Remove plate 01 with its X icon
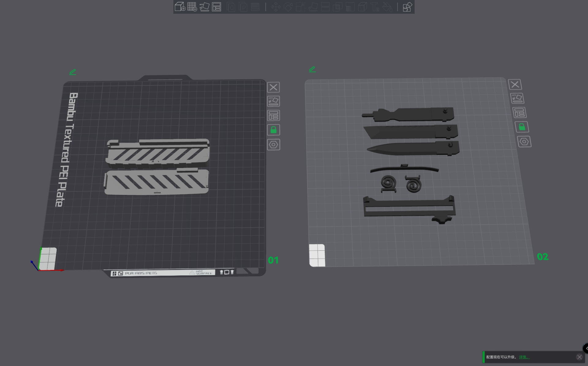Image resolution: width=588 pixels, height=366 pixels. 273,87
